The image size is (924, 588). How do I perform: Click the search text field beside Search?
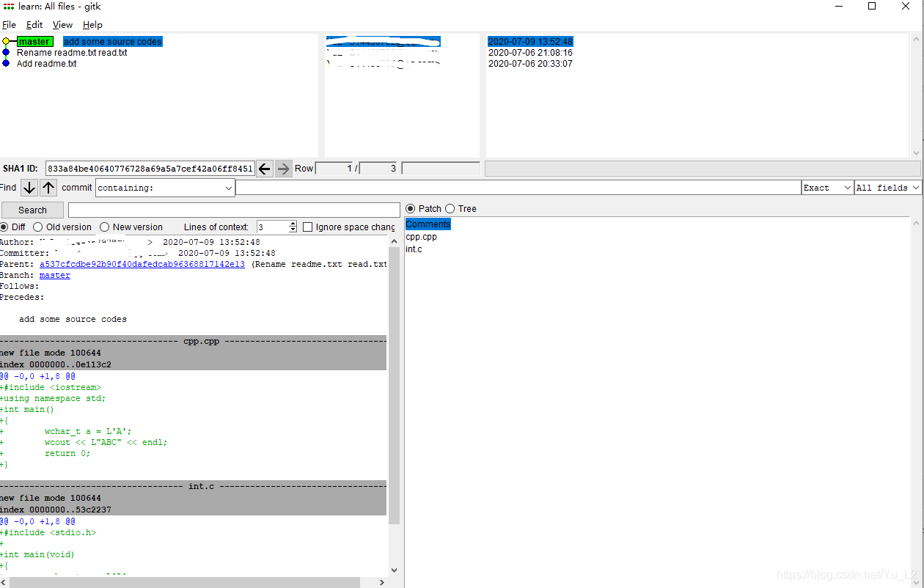pos(234,210)
